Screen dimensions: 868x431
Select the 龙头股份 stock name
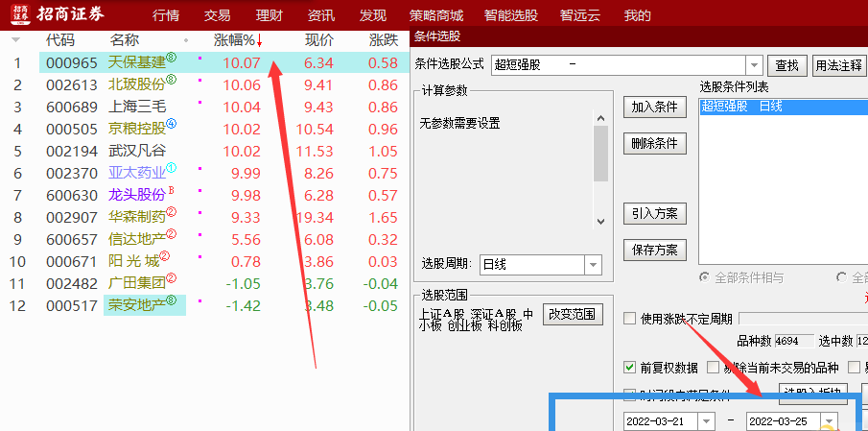tap(137, 195)
